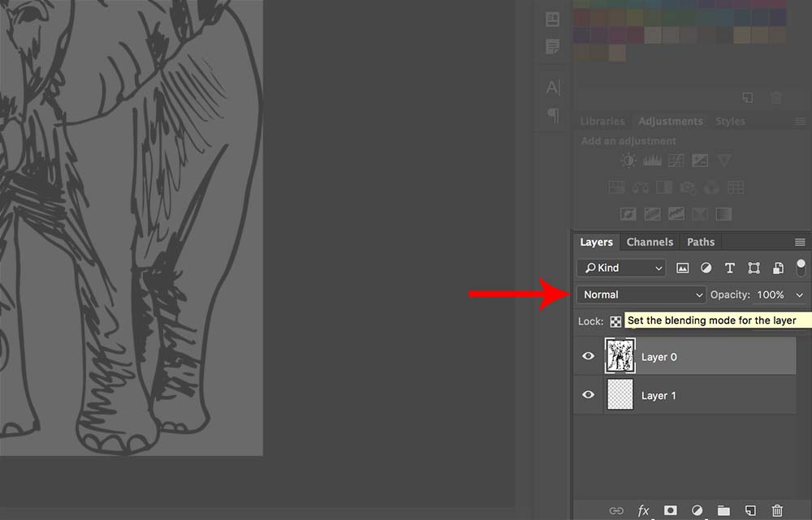Viewport: 812px width, 520px height.
Task: Filter layers by adjustment layers icon
Action: (x=706, y=268)
